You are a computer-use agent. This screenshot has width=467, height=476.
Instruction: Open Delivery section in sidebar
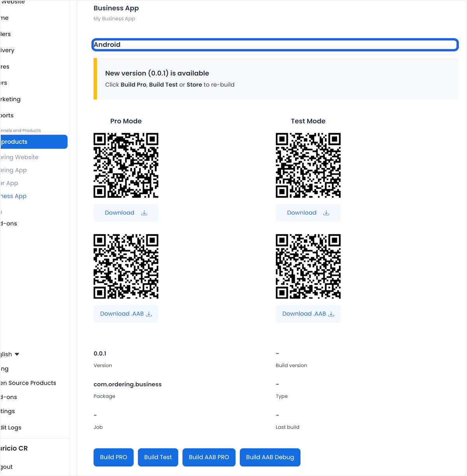click(7, 50)
